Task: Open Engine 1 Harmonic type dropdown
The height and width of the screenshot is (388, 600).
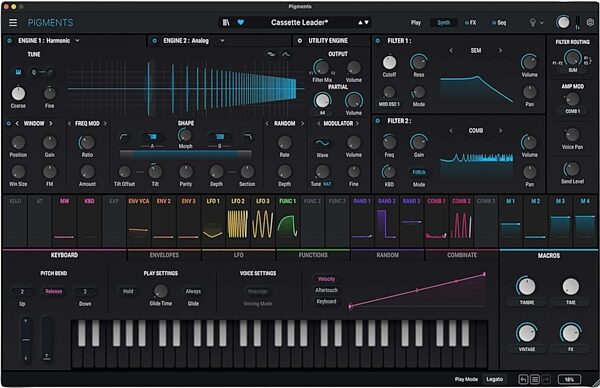Action: point(77,41)
